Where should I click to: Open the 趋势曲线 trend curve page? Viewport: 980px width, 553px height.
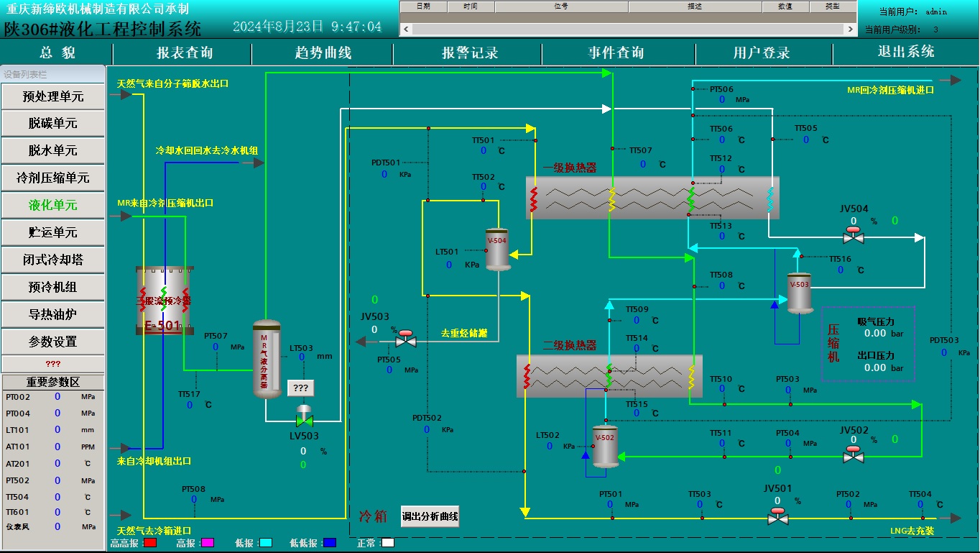tap(323, 53)
